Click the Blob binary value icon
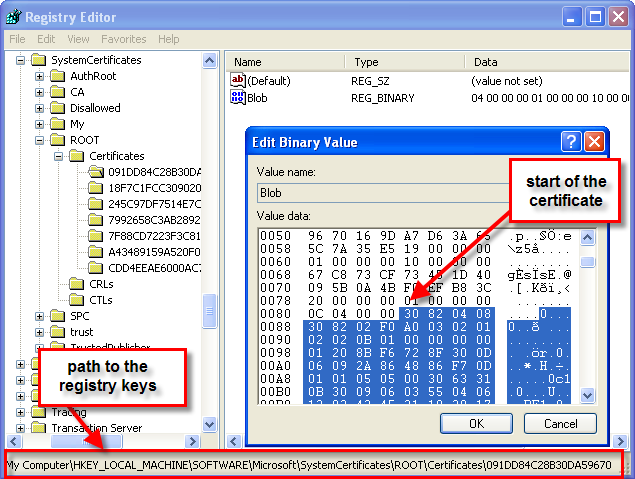This screenshot has height=479, width=635. [x=238, y=98]
